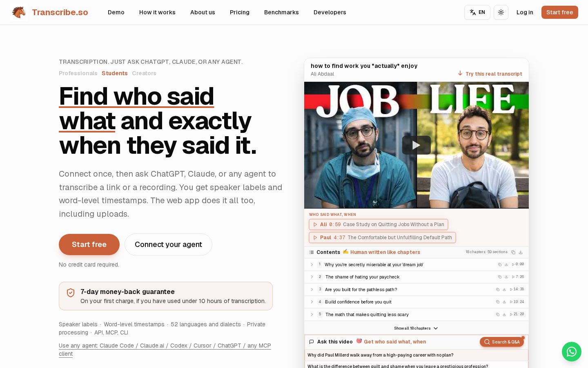Open Search & Q&A
Screen dimensions: 588x368
502,342
